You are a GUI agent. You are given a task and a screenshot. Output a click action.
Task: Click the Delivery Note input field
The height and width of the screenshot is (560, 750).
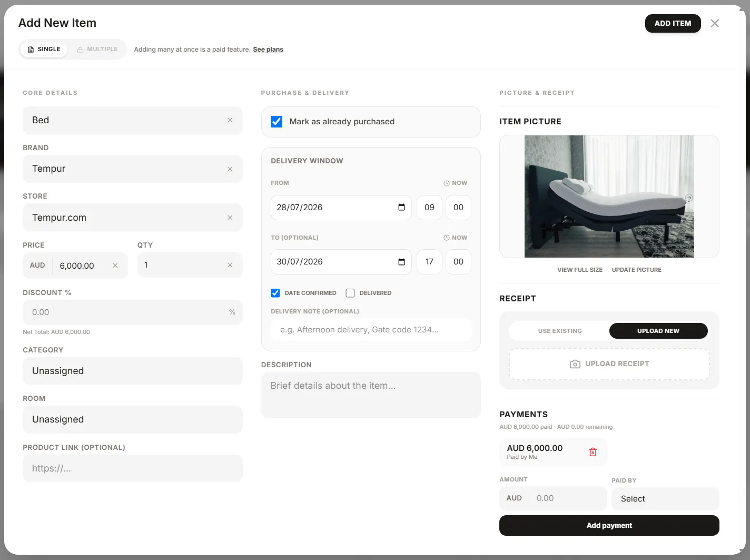(371, 330)
